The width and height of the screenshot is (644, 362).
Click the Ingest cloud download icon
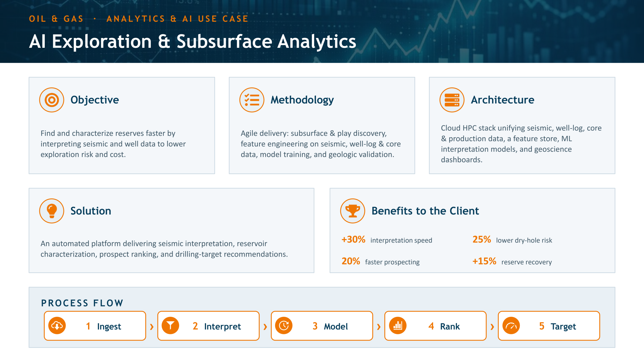[57, 326]
